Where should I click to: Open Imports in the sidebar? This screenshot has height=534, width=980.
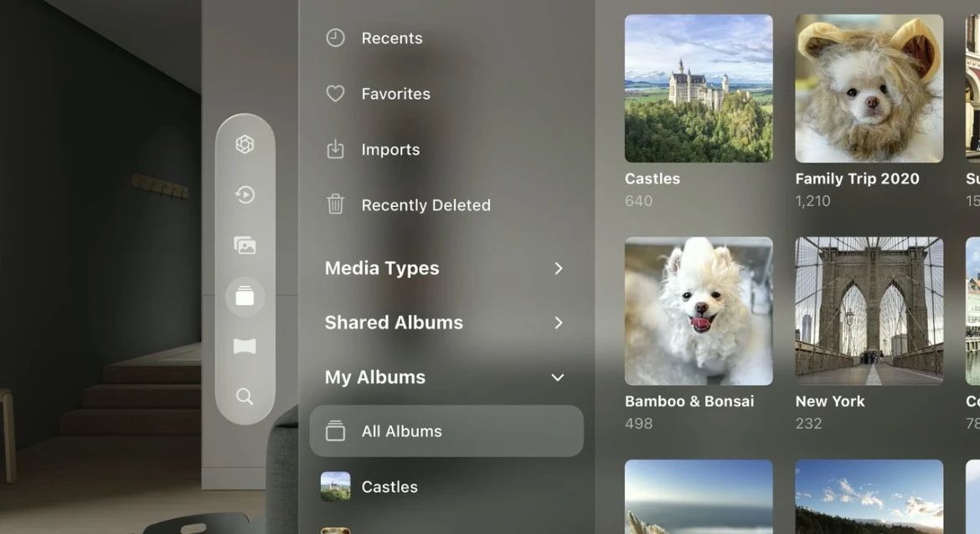447,149
